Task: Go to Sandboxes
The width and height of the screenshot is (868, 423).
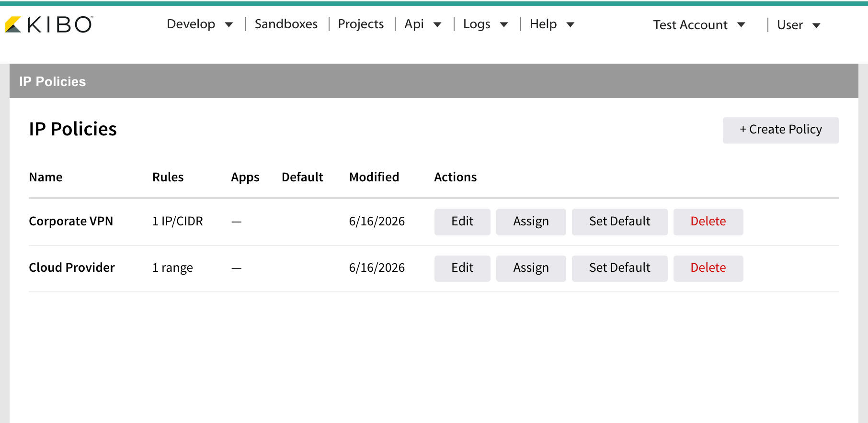Action: click(286, 24)
